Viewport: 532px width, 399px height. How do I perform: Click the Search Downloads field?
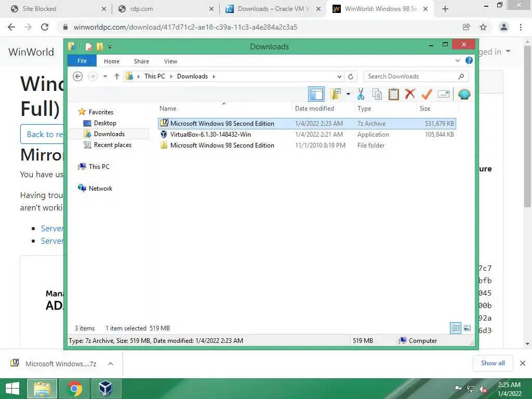click(x=416, y=76)
